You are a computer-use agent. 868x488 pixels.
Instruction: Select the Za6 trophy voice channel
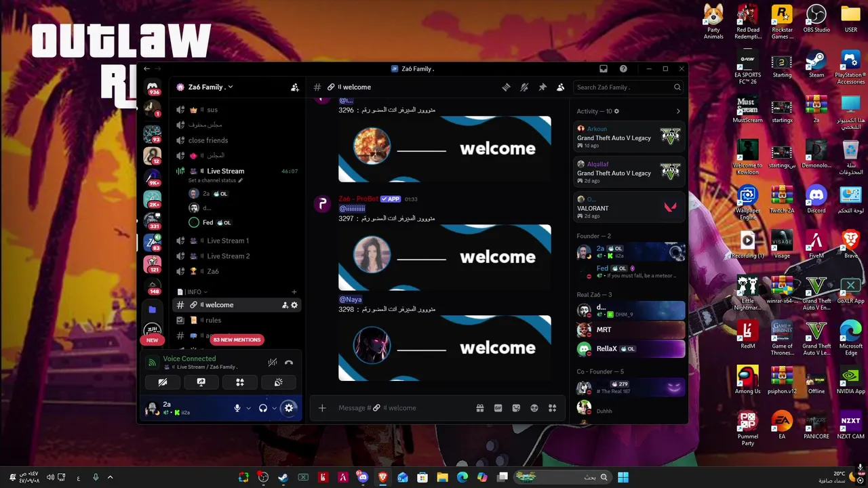(x=237, y=271)
